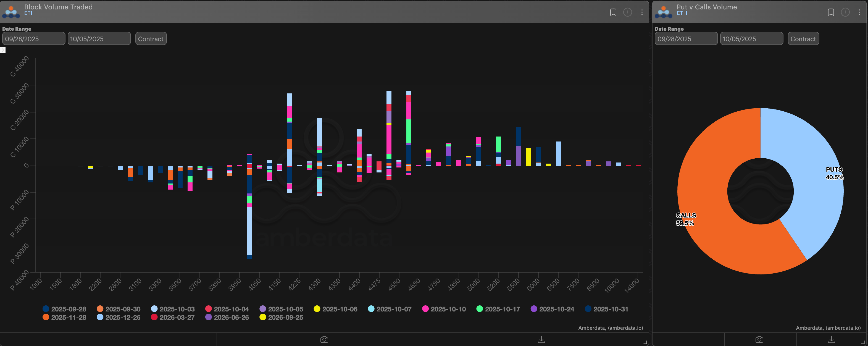Viewport: 868px width, 346px height.
Task: Toggle 2025-09-28 series in legend
Action: tap(64, 309)
